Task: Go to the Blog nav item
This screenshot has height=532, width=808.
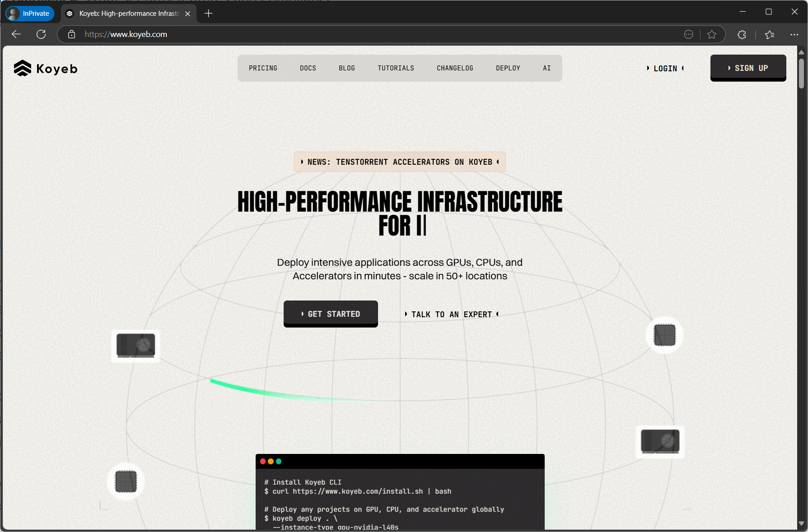Action: point(347,68)
